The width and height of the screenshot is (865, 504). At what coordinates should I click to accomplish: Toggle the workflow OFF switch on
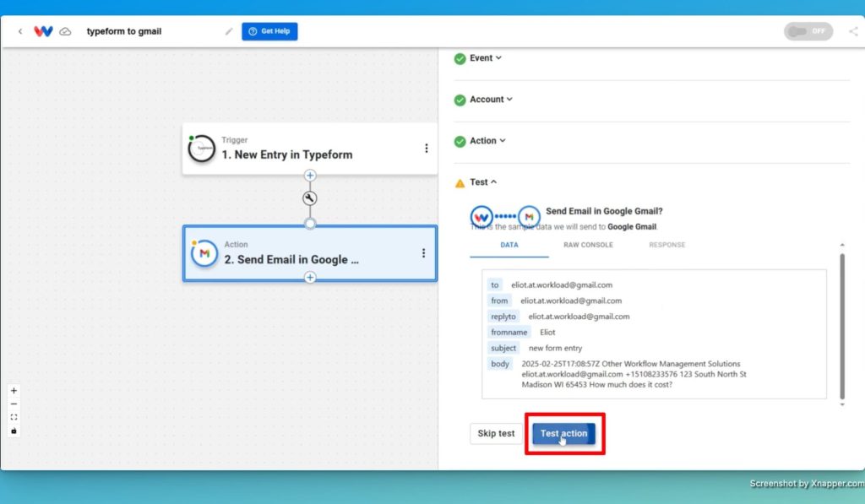pos(808,31)
